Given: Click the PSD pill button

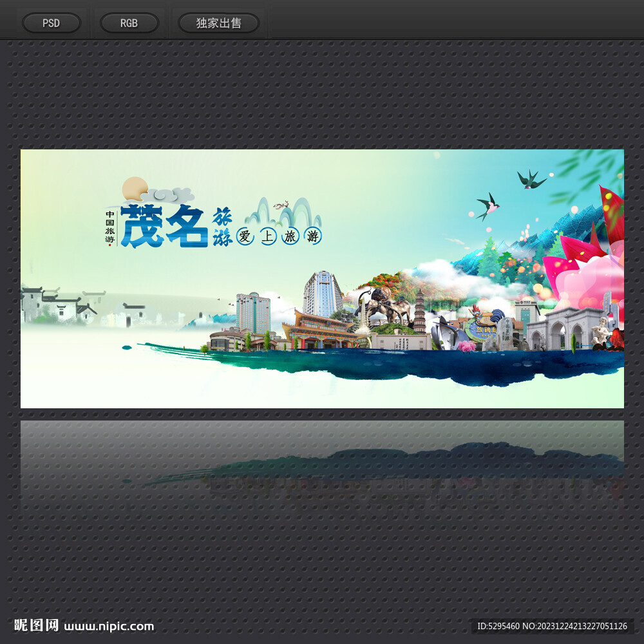Looking at the screenshot, I should pos(52,23).
